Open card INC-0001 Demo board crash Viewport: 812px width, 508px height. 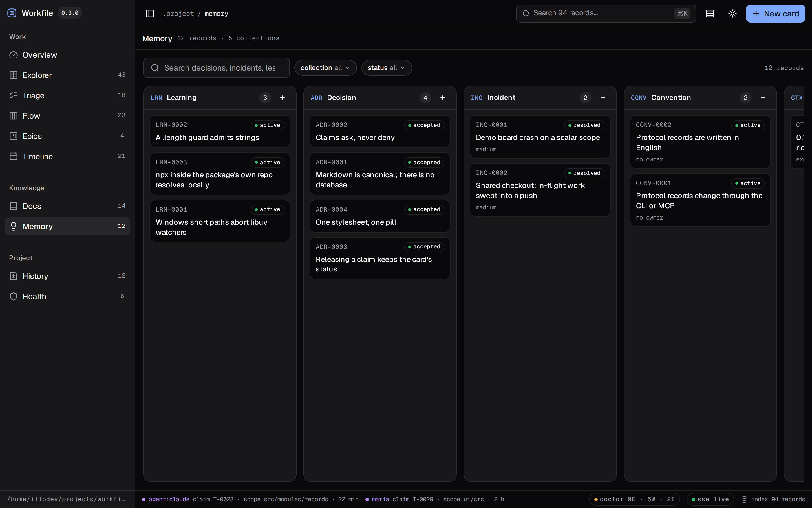coord(540,137)
